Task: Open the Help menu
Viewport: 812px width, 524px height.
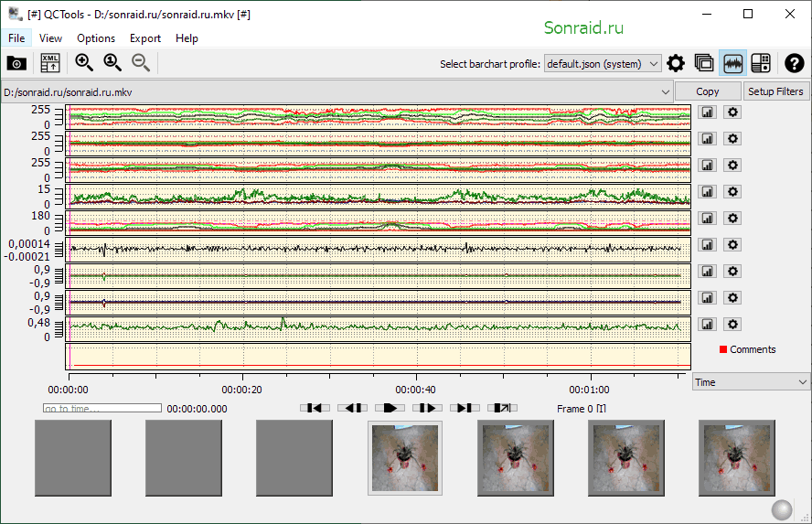Action: (187, 38)
